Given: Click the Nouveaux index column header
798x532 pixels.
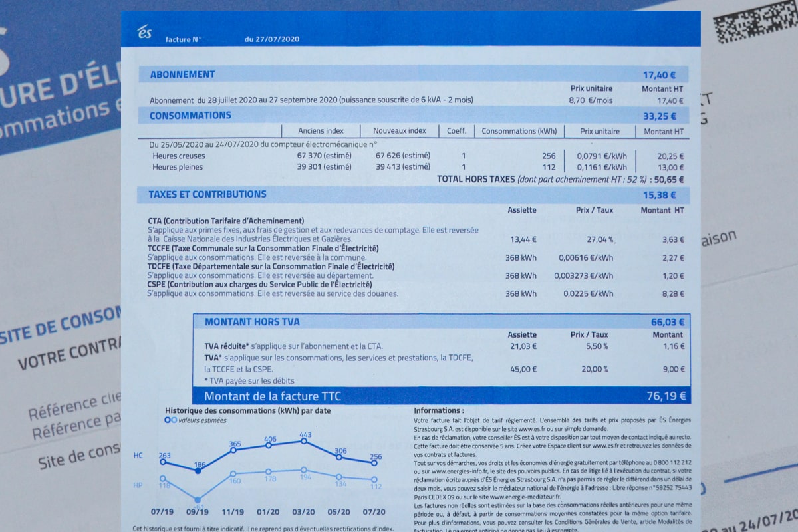Looking at the screenshot, I should pos(399,132).
